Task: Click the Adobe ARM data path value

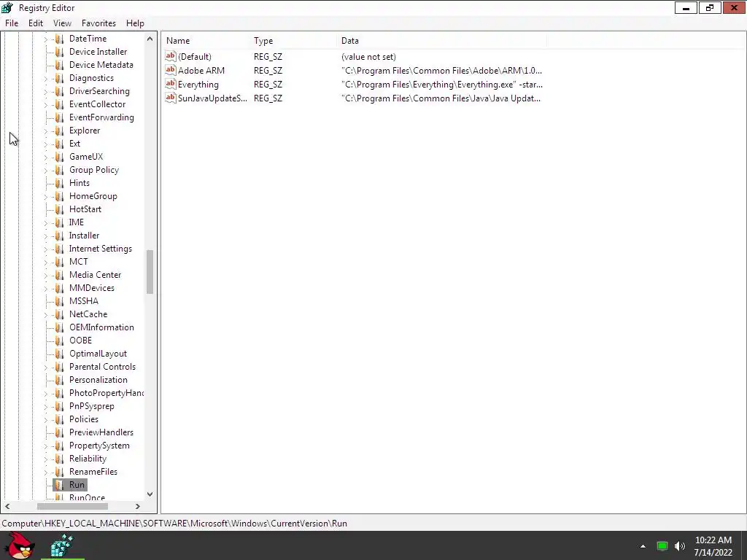Action: 441,71
